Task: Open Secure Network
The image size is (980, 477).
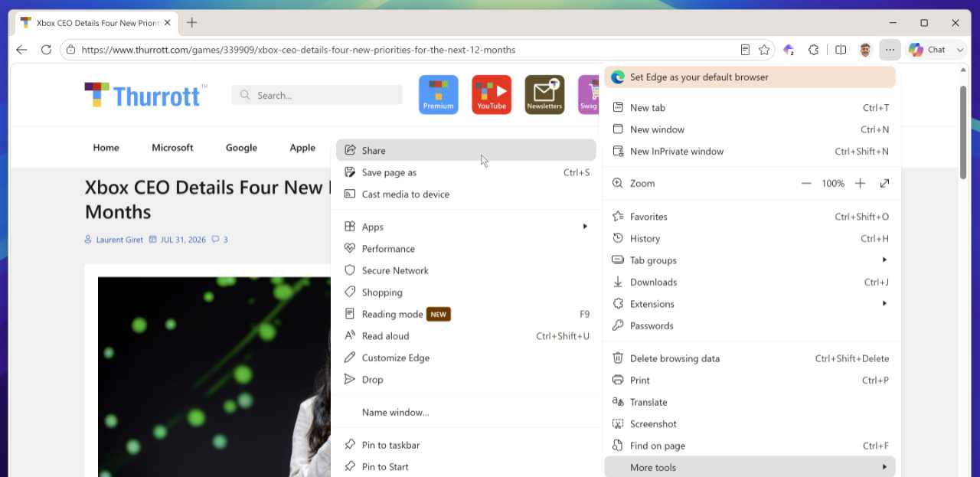Action: pos(465,270)
